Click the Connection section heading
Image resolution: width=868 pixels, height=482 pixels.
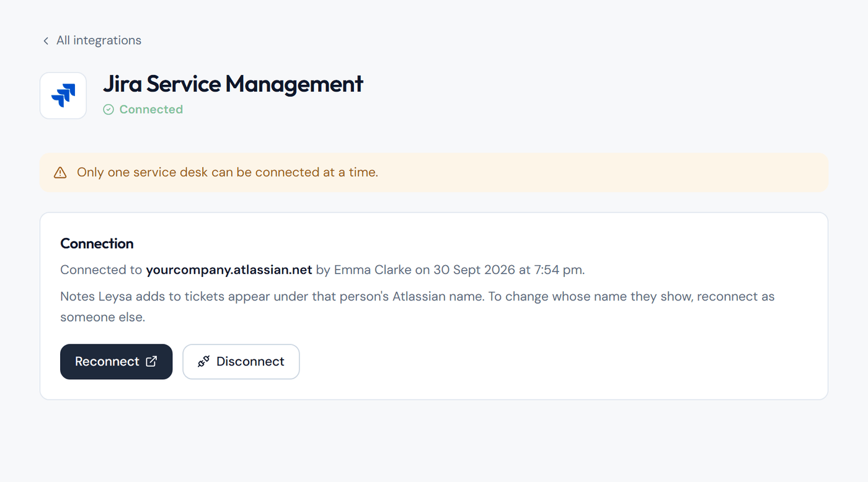97,243
